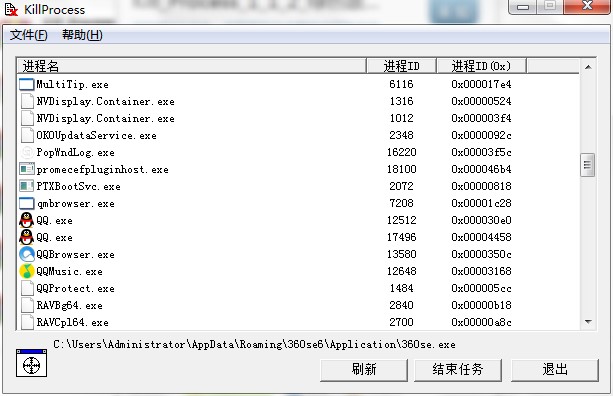Click the PTXBootSvc.exe icon
The width and height of the screenshot is (613, 396).
click(27, 186)
